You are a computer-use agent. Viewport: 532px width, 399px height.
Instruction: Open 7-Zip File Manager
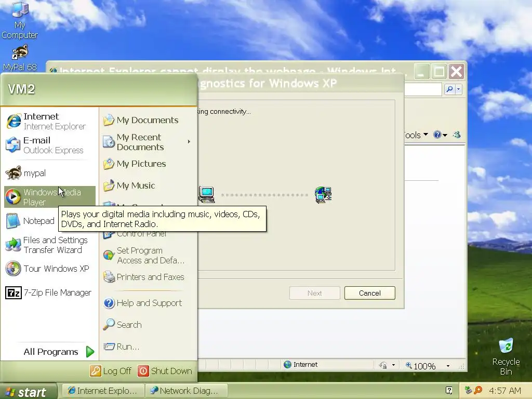pyautogui.click(x=49, y=292)
